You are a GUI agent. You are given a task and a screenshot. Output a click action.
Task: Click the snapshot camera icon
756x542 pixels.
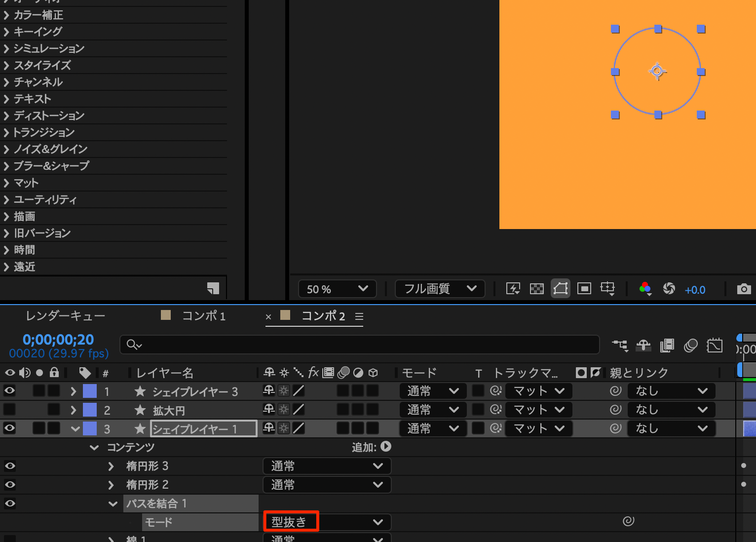click(744, 289)
